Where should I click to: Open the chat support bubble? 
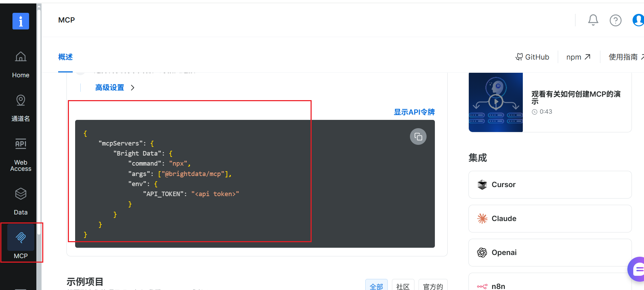click(636, 269)
